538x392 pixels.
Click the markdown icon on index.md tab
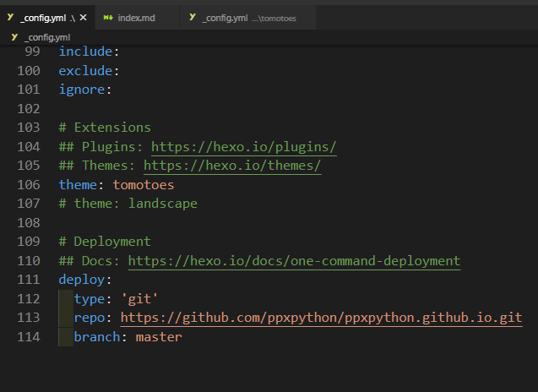108,18
